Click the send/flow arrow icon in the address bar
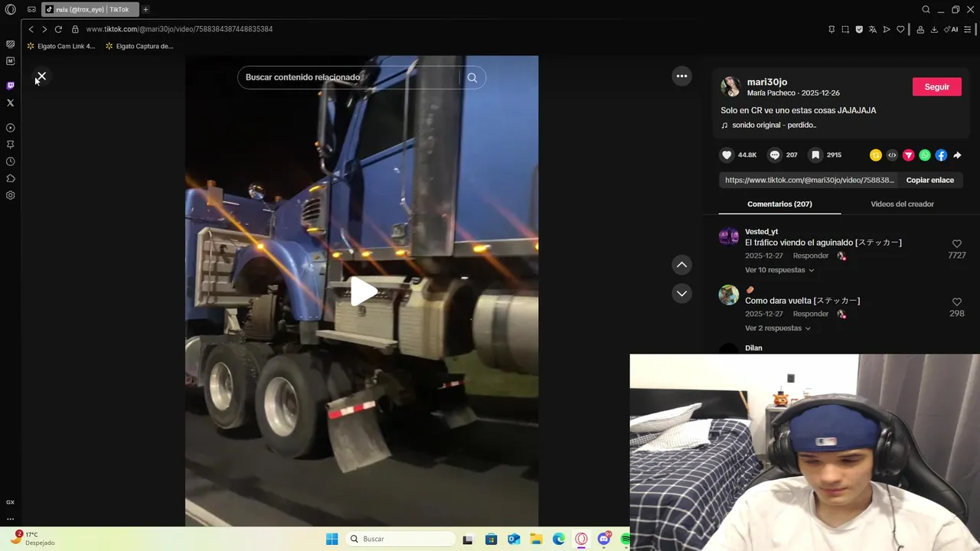980x551 pixels. click(x=887, y=29)
